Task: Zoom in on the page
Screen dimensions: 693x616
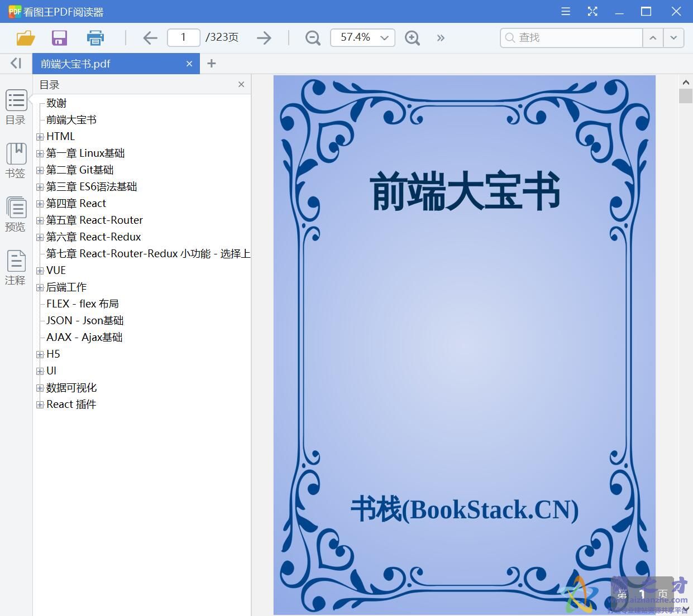Action: pos(412,37)
